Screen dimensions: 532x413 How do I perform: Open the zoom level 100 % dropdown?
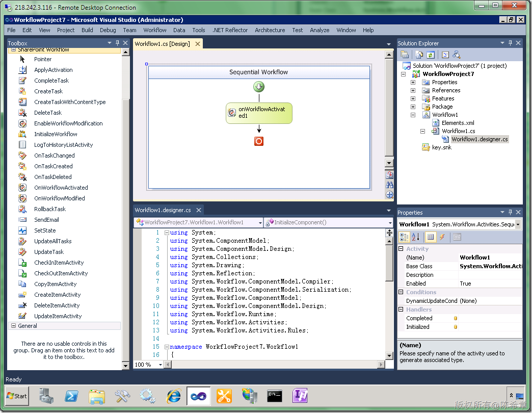click(160, 365)
